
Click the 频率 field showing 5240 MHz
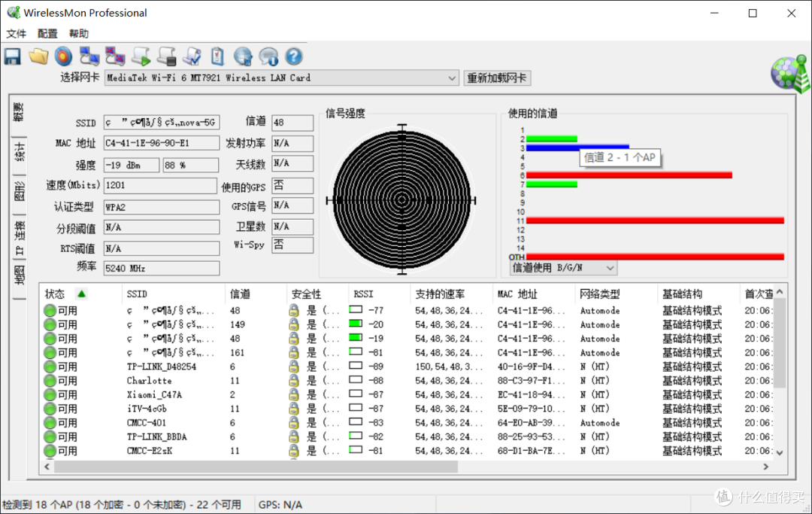[x=161, y=269]
